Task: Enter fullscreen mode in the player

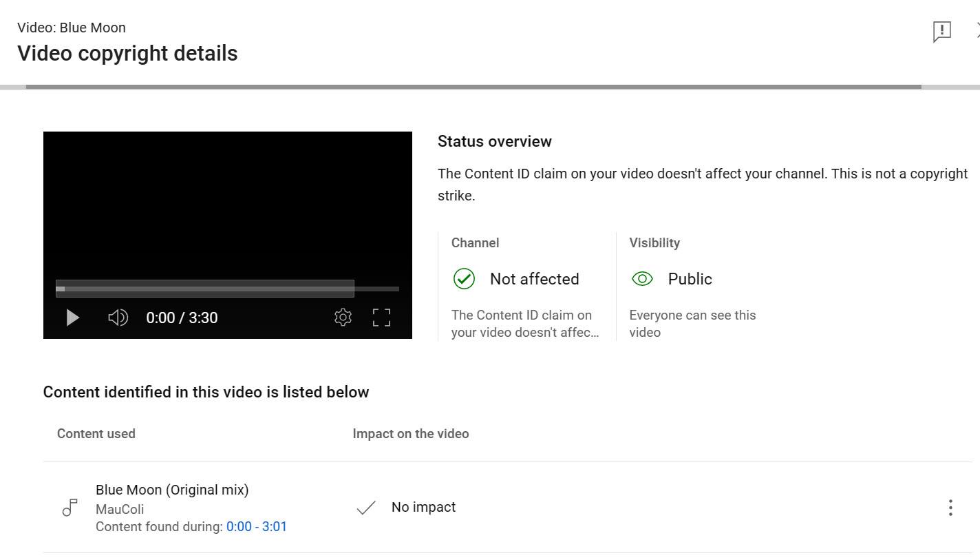Action: point(381,317)
